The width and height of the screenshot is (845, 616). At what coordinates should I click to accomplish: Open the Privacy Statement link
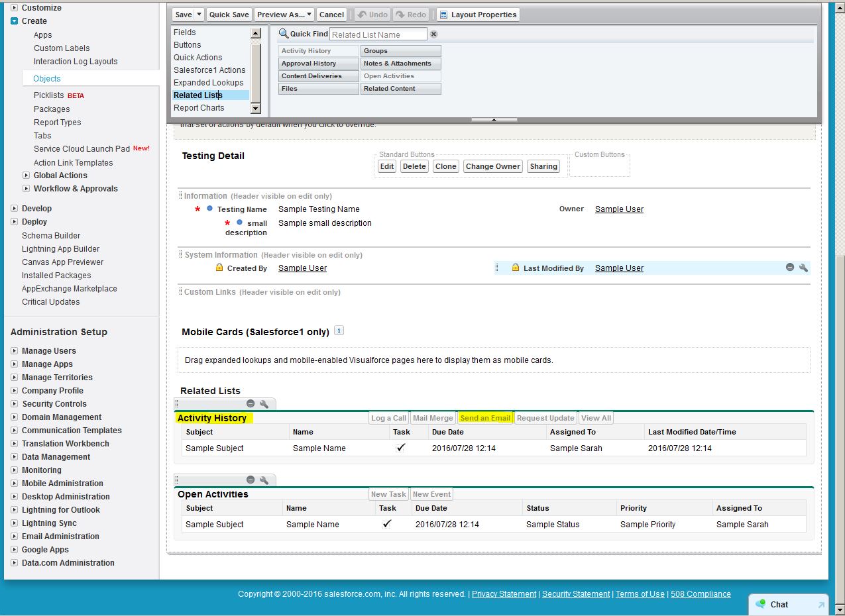[504, 594]
